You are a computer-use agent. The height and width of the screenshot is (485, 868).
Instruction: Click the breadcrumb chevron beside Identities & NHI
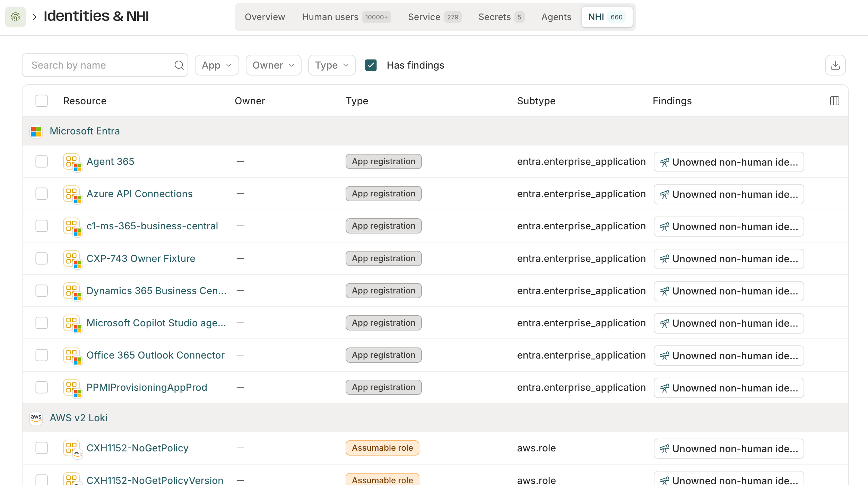tap(35, 17)
